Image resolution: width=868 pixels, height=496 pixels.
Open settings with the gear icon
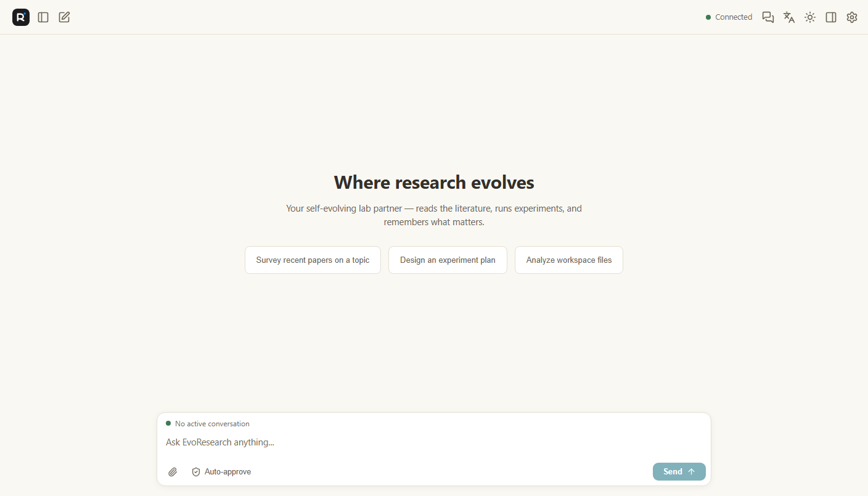(852, 17)
